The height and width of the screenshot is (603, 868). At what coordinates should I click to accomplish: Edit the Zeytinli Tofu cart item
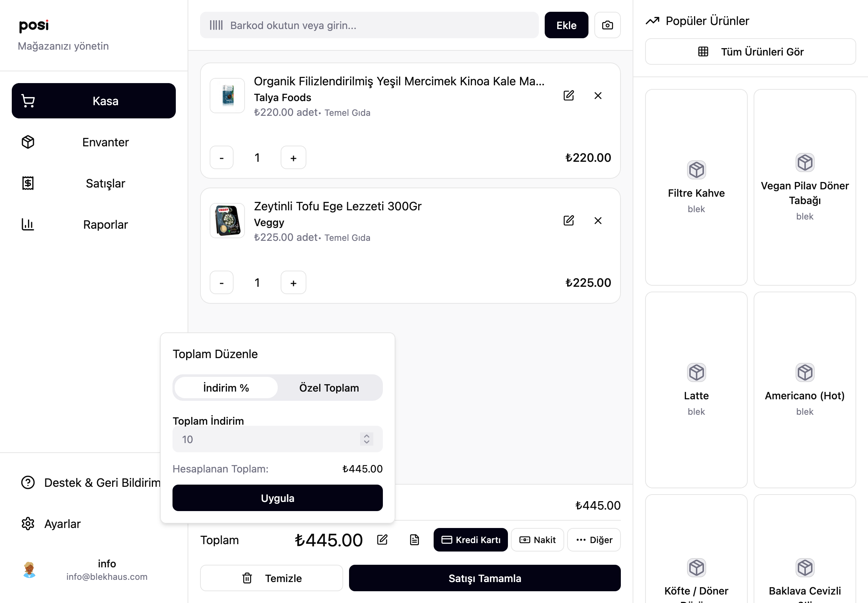pos(569,221)
